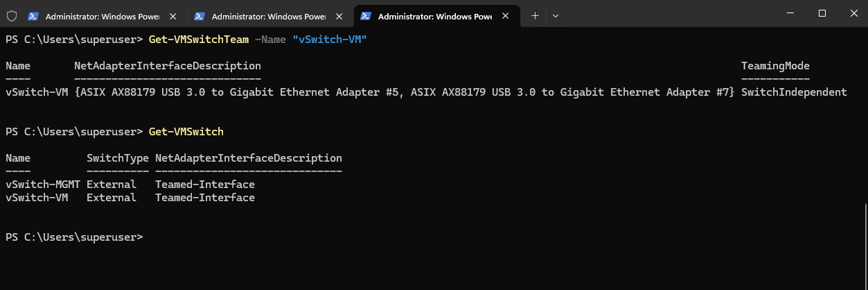Viewport: 868px width, 290px height.
Task: Click the PowerShell icon on the middle tab
Action: click(199, 15)
